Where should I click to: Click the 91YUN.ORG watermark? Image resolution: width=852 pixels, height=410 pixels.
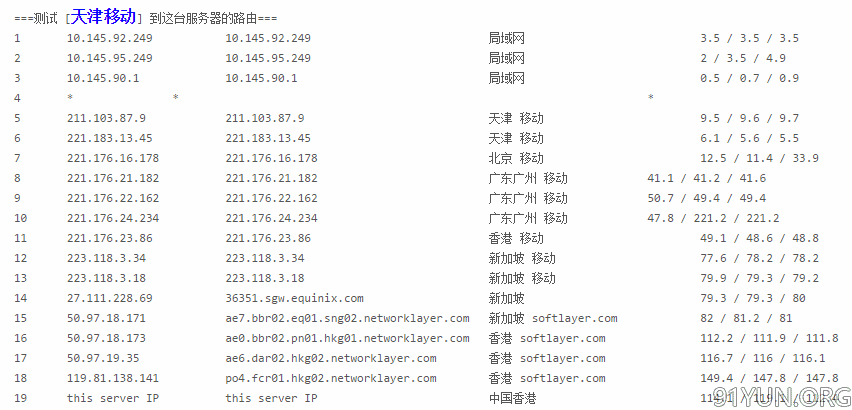(781, 397)
